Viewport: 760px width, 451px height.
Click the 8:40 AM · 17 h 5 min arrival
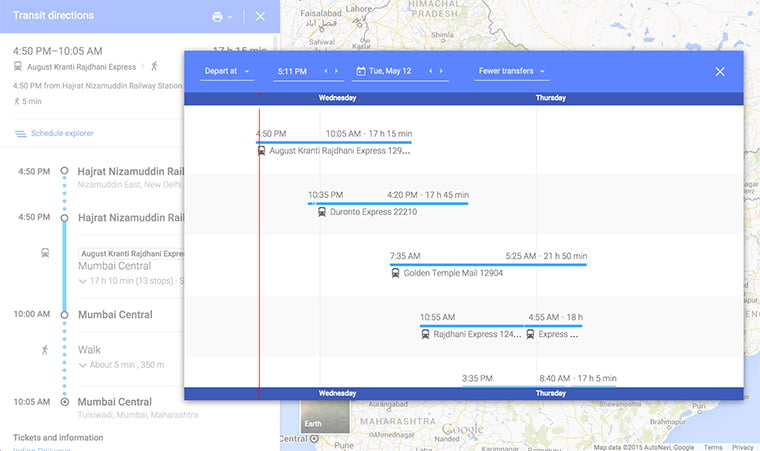[578, 378]
